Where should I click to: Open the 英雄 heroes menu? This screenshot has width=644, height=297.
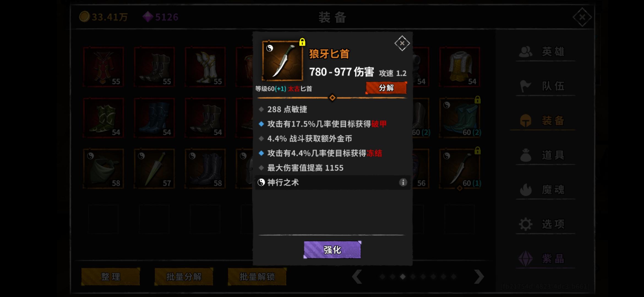pos(543,52)
